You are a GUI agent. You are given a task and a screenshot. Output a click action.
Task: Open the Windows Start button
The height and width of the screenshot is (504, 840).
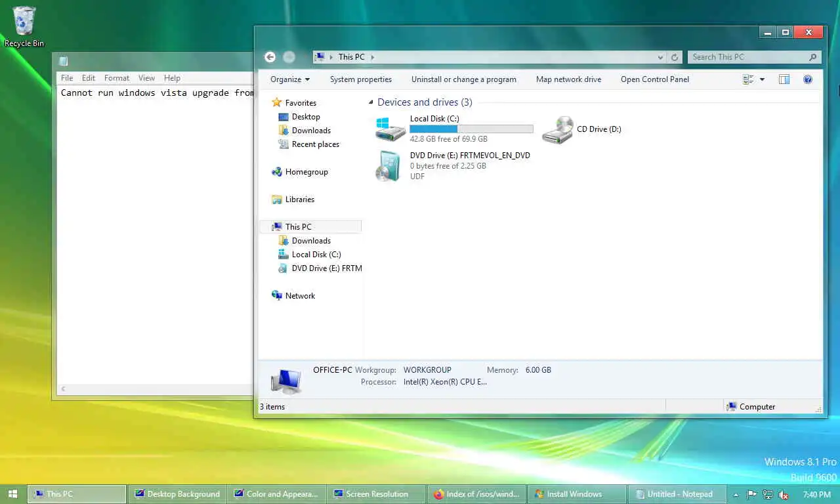click(x=12, y=494)
